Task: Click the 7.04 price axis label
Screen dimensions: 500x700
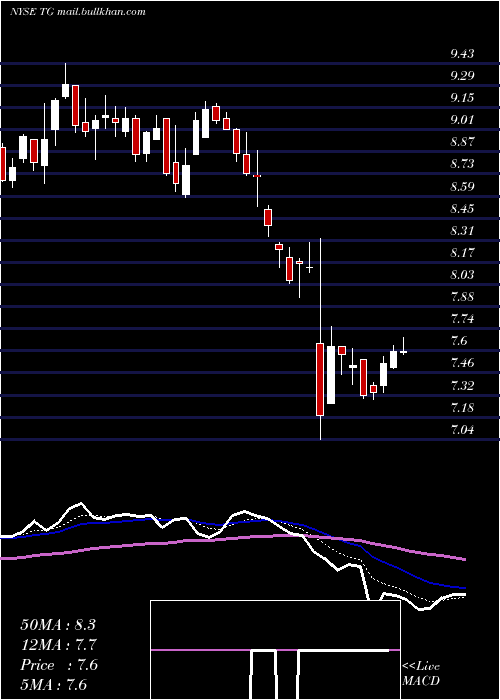Action: (x=462, y=430)
